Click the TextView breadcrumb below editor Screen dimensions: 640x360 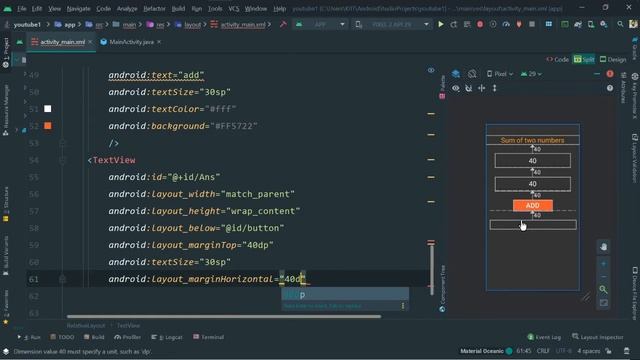tap(128, 326)
